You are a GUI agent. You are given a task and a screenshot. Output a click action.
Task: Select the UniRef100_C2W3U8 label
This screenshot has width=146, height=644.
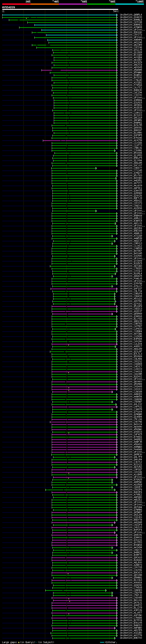click(x=131, y=392)
